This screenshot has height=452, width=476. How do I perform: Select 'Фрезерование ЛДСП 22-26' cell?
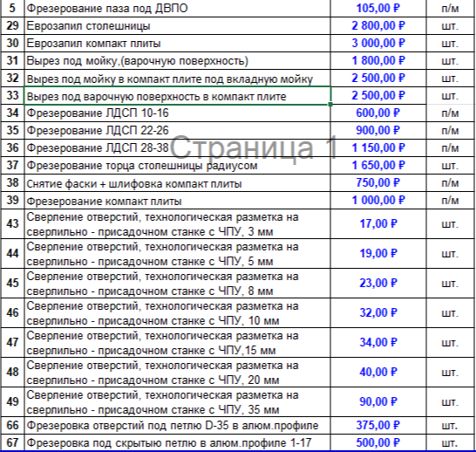[177, 131]
